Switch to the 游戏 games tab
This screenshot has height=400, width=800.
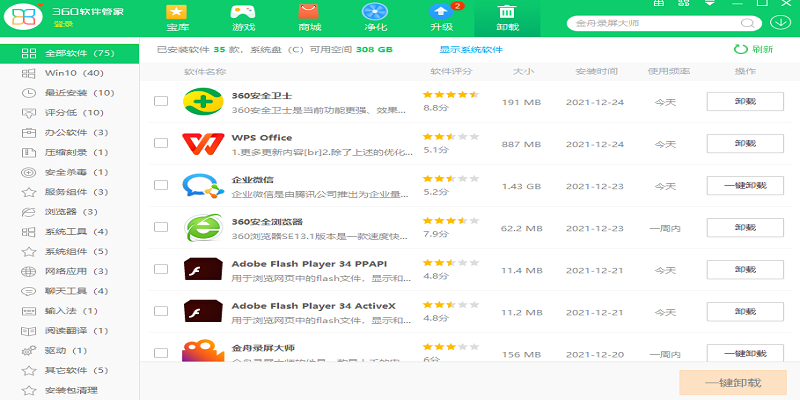[x=242, y=14]
